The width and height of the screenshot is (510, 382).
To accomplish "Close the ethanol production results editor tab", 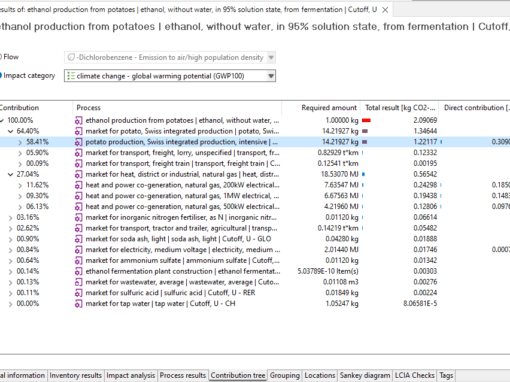I will pos(385,10).
